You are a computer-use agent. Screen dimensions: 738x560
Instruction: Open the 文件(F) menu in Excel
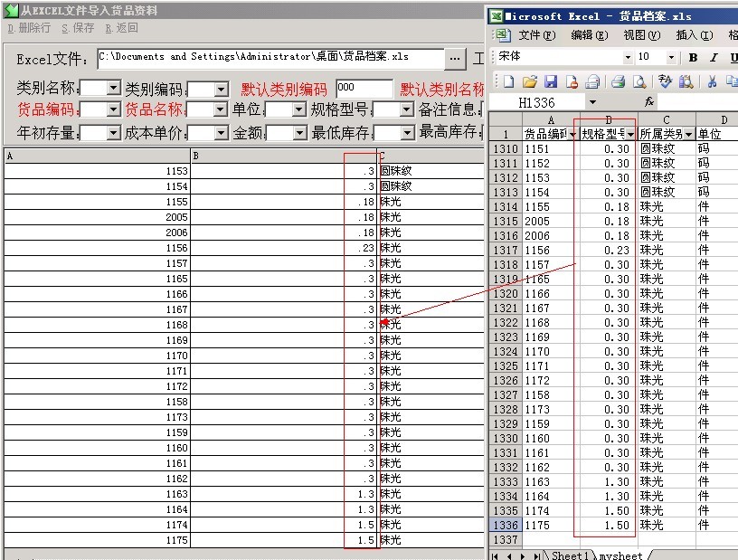537,35
